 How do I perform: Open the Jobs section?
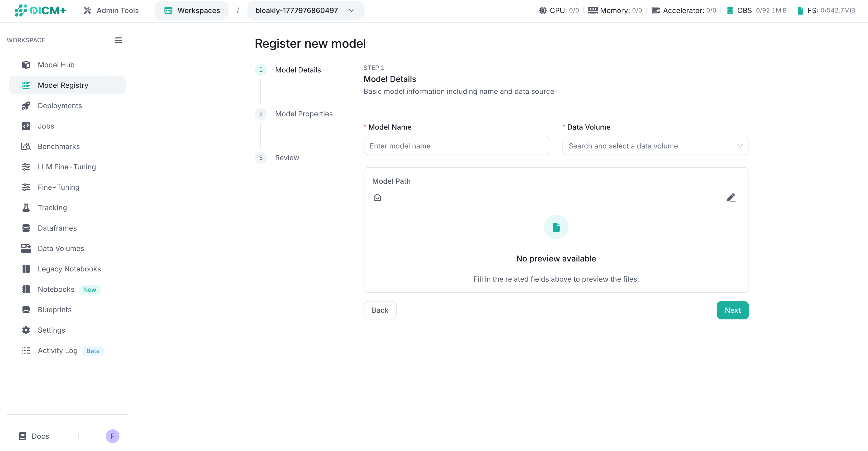click(x=67, y=126)
